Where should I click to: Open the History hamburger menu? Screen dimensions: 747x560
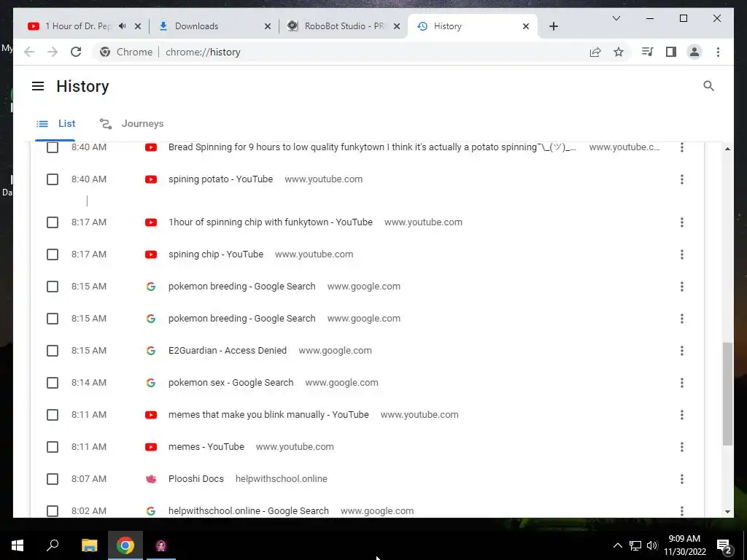[x=38, y=86]
